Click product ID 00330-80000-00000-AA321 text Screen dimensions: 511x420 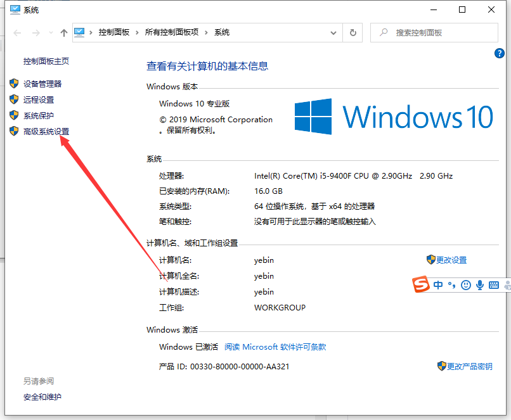click(x=240, y=367)
